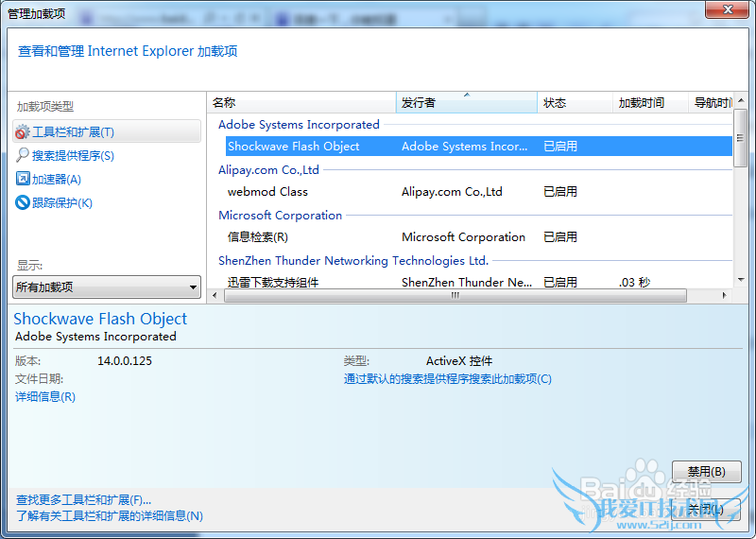
Task: Click the 加速器 blue arrow icon
Action: (22, 179)
